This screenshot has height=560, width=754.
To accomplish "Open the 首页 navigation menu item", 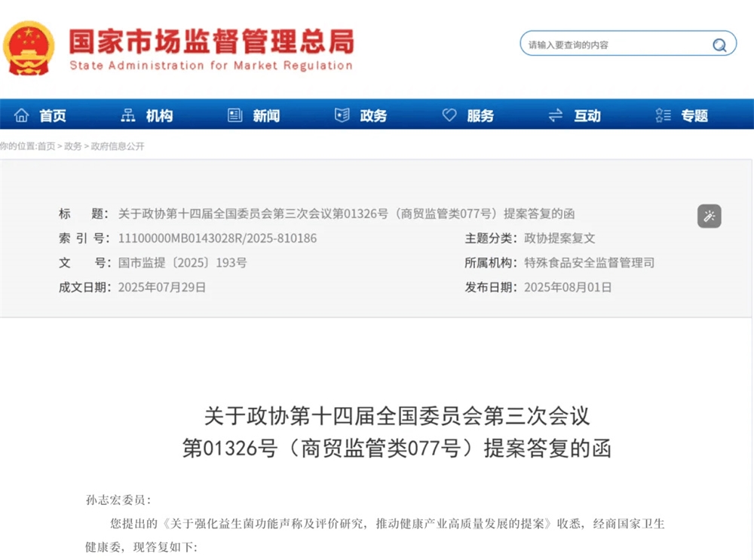I will pyautogui.click(x=53, y=115).
